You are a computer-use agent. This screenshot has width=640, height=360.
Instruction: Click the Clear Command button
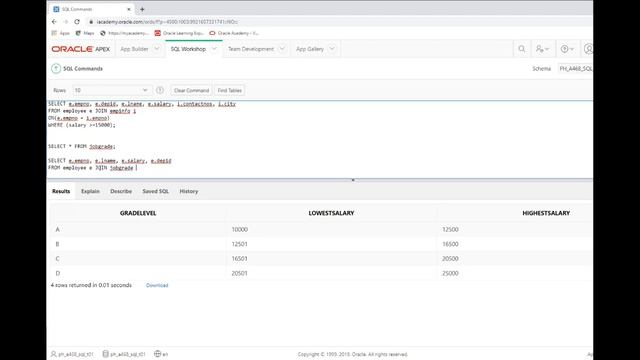pos(191,90)
